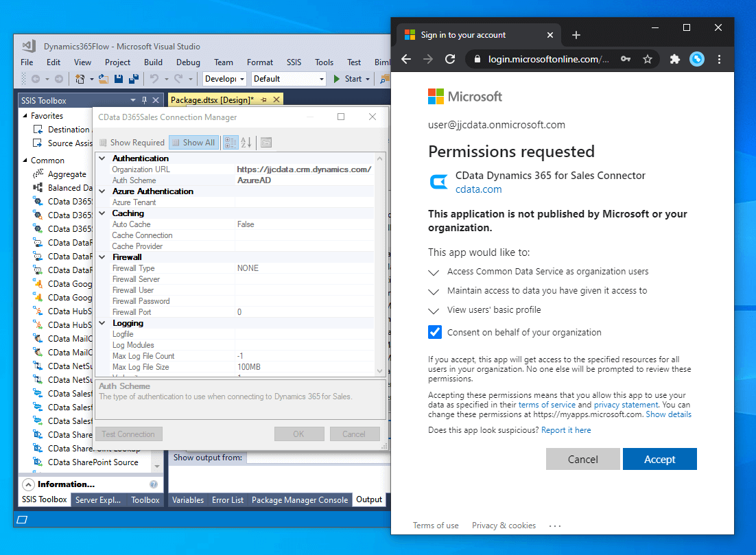Uncheck Consent on behalf of your organization
The width and height of the screenshot is (756, 555).
pyautogui.click(x=435, y=332)
